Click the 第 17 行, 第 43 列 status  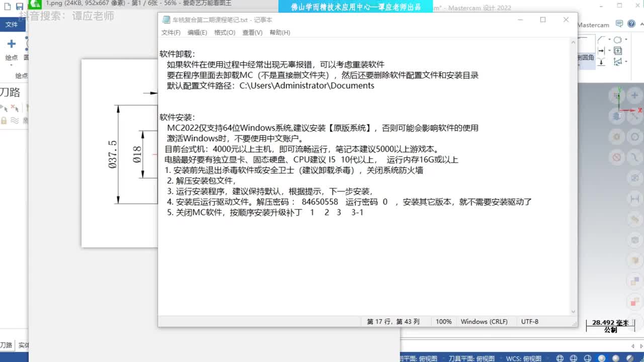(393, 322)
